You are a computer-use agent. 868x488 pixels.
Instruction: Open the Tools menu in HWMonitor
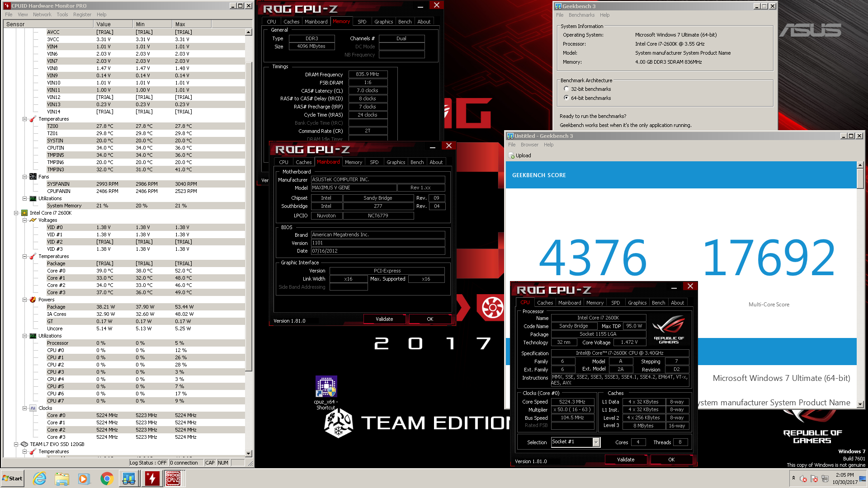click(62, 14)
